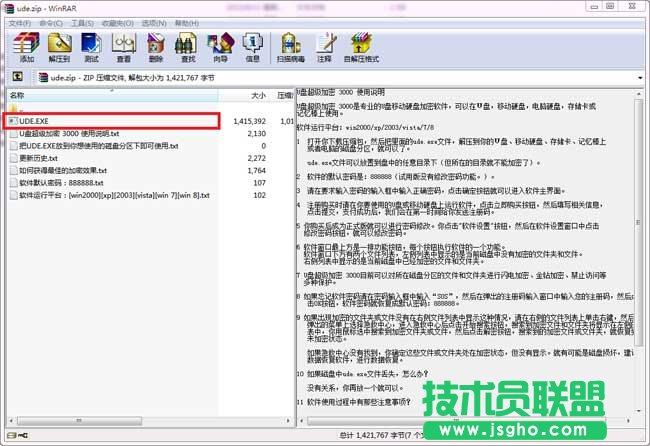Sort the file list by 大小 column
This screenshot has height=446, width=650.
[257, 95]
